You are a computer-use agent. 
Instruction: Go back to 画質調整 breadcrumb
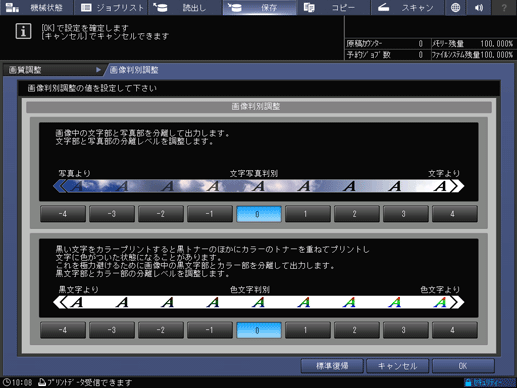tap(53, 70)
